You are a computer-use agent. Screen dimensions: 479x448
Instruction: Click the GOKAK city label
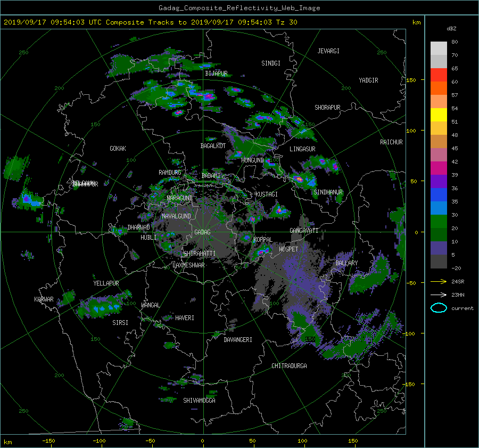click(x=118, y=149)
